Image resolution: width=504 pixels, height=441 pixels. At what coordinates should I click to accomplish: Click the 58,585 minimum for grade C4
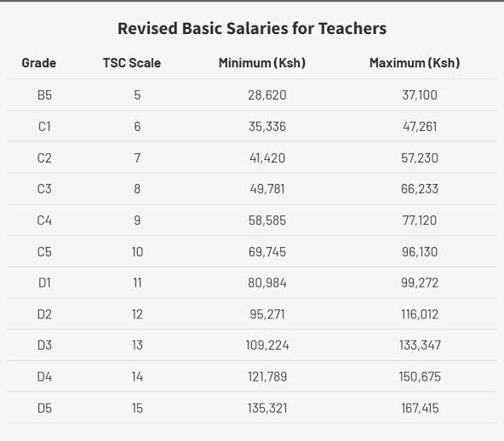(267, 220)
